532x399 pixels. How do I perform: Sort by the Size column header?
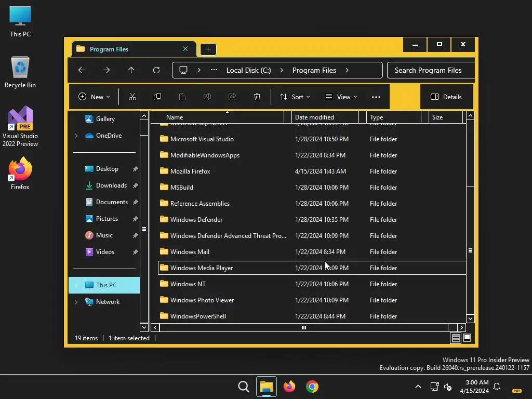(446, 117)
